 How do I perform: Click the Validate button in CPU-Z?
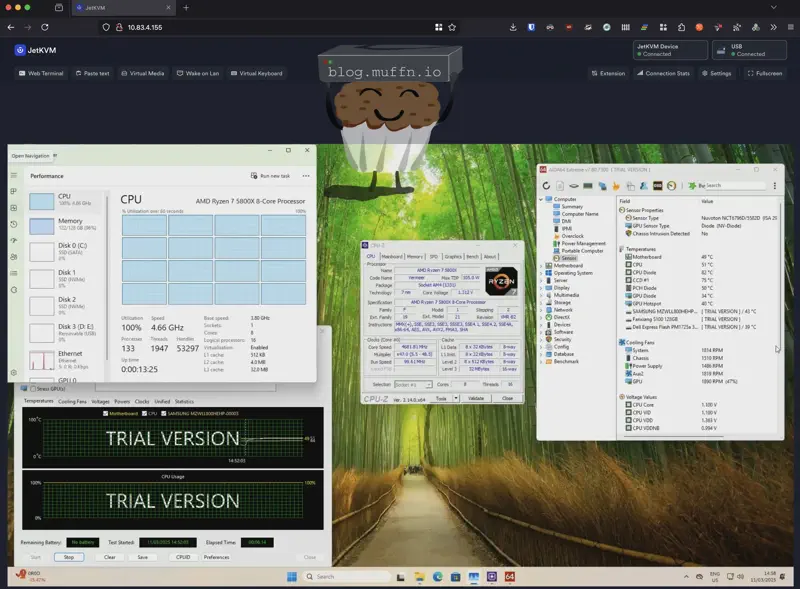tap(476, 398)
